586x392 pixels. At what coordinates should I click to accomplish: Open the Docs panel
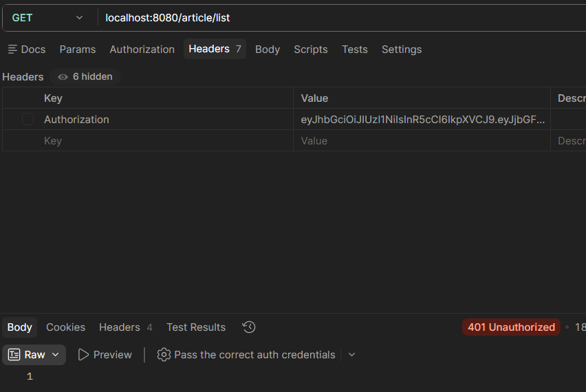click(x=27, y=50)
